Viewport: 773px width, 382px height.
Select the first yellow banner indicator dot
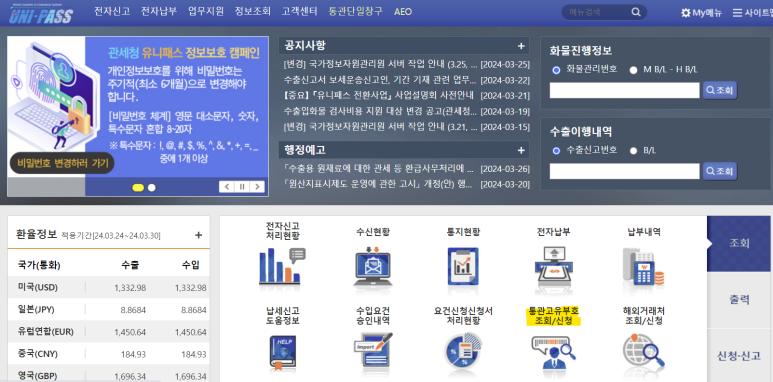[139, 187]
